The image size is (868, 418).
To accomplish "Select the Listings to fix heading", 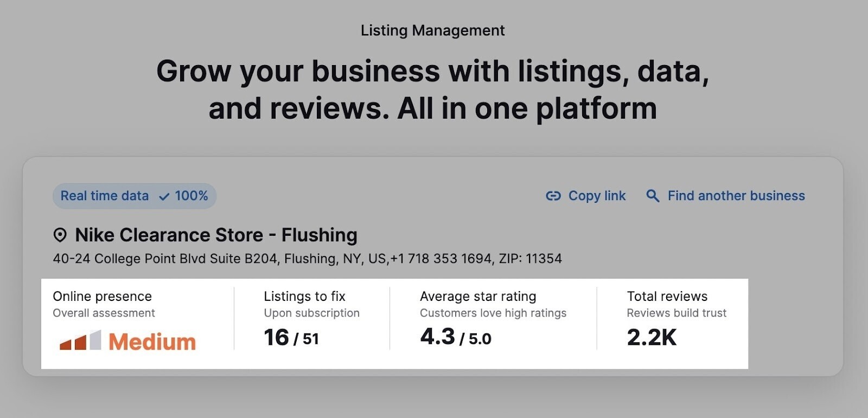I will click(304, 297).
